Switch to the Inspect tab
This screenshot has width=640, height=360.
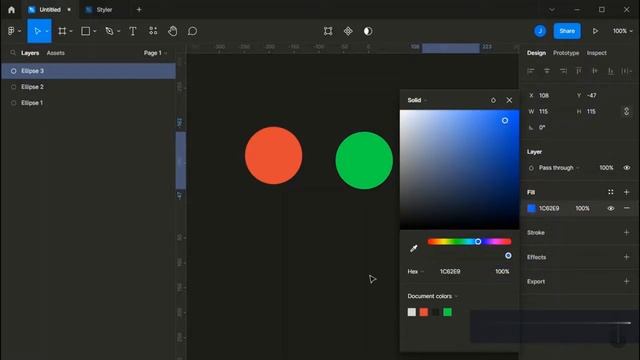click(596, 53)
